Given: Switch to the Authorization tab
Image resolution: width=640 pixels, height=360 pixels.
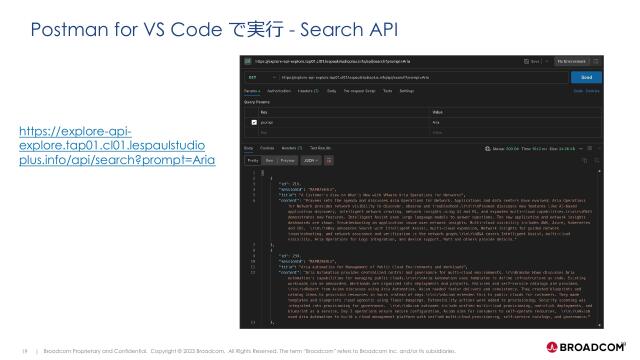Looking at the screenshot, I should click(279, 91).
